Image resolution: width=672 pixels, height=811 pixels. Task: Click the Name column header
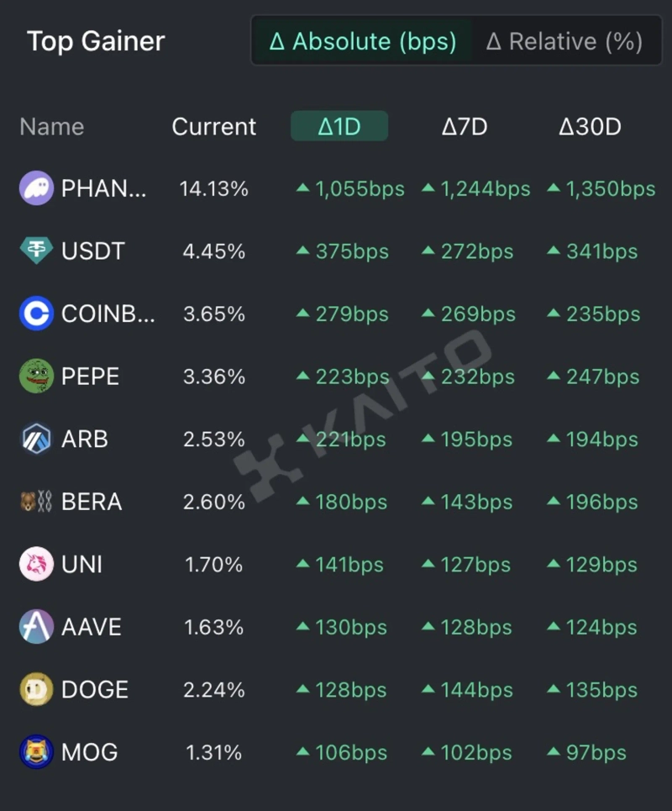52,127
